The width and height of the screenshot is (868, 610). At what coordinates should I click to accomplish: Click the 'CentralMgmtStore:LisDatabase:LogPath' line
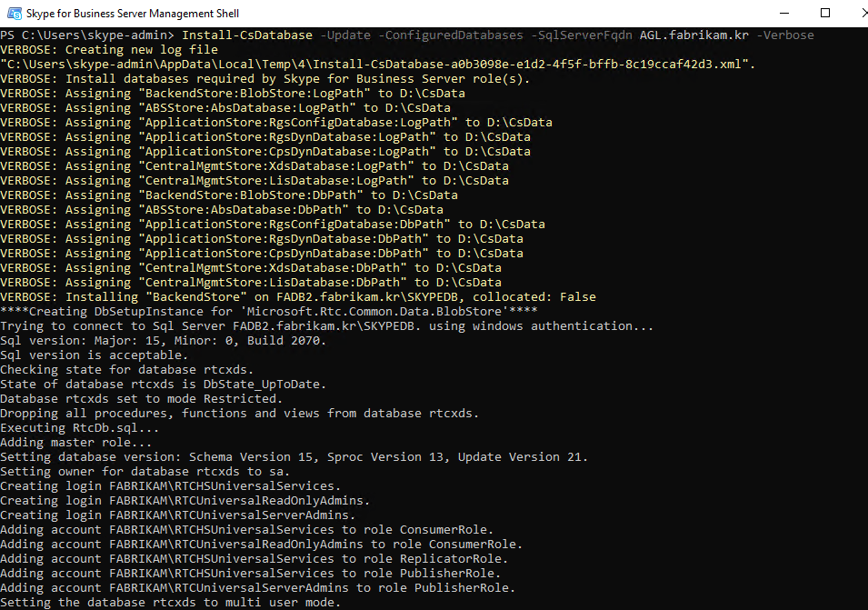(254, 180)
